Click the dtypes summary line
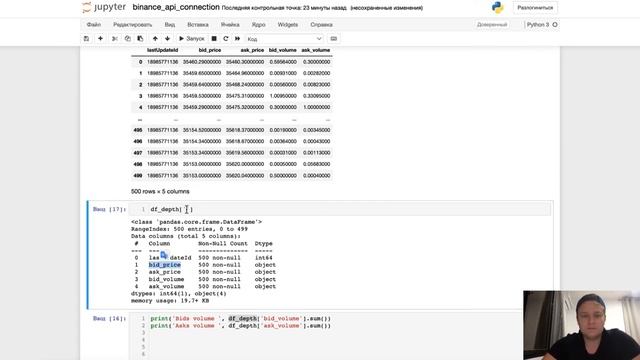Screen dimensions: 640x360 178,293
